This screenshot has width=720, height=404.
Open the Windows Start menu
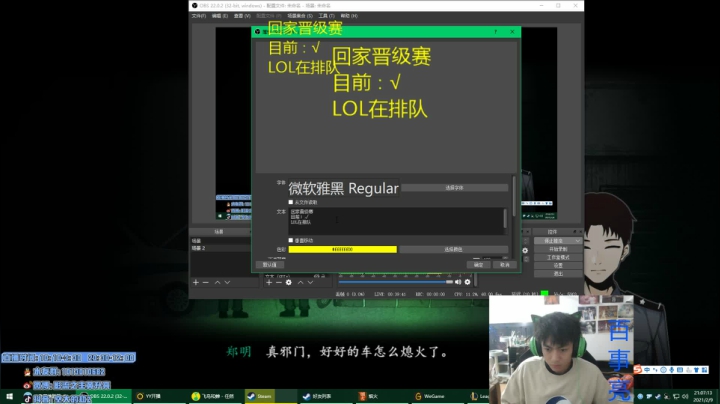(9, 396)
